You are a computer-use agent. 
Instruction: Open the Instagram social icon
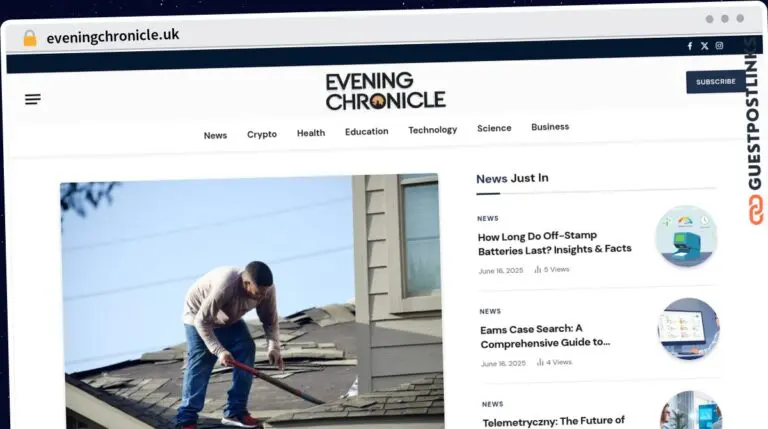pyautogui.click(x=719, y=46)
